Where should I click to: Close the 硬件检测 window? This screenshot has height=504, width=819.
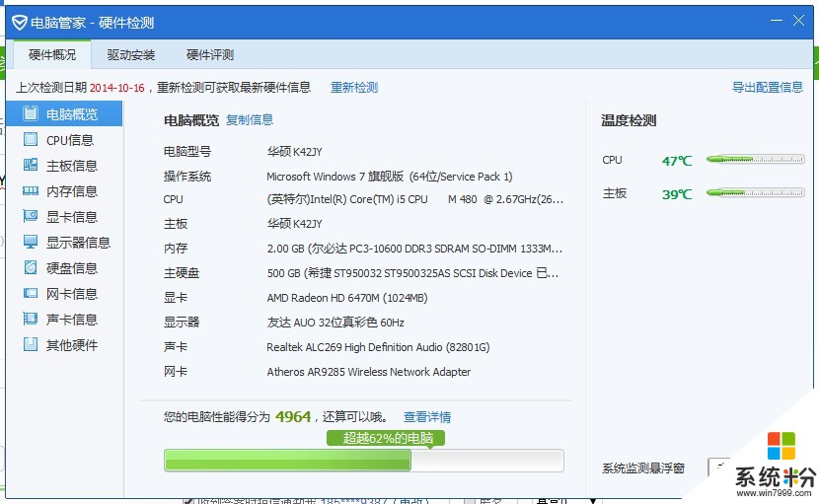tap(798, 21)
